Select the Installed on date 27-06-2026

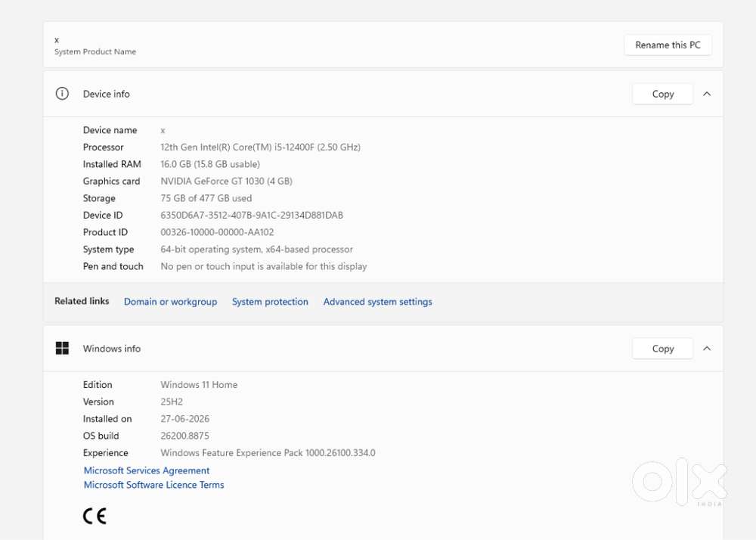(x=184, y=419)
